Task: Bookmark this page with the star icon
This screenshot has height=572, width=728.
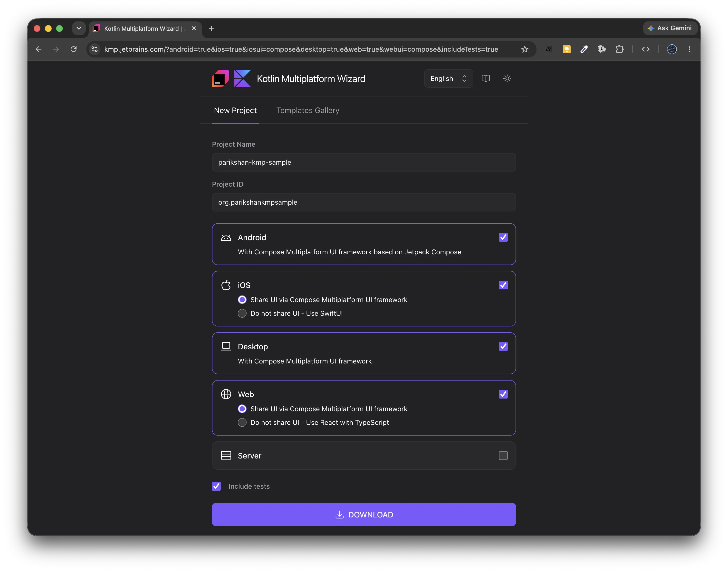Action: (525, 49)
